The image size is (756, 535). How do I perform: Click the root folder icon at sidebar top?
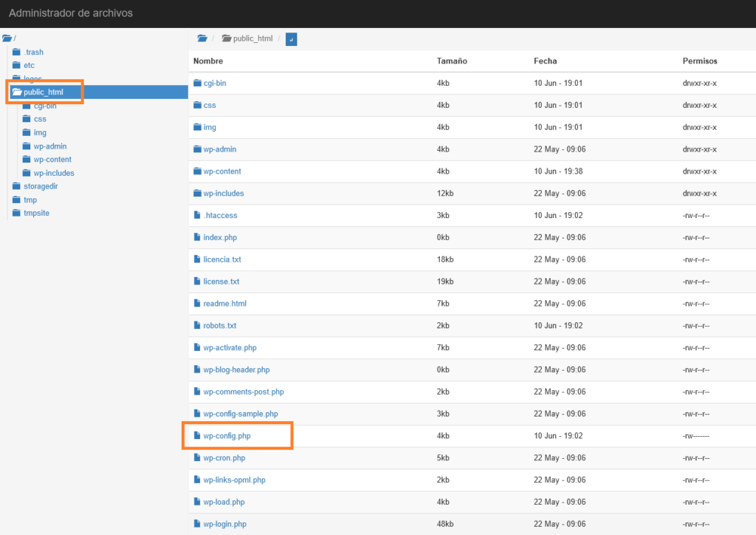coord(8,38)
